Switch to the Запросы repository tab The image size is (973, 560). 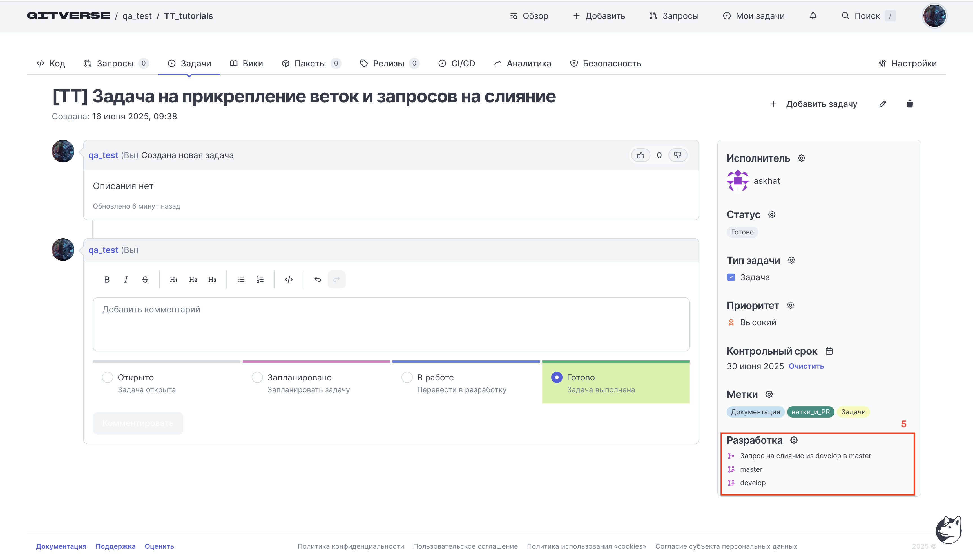click(116, 64)
